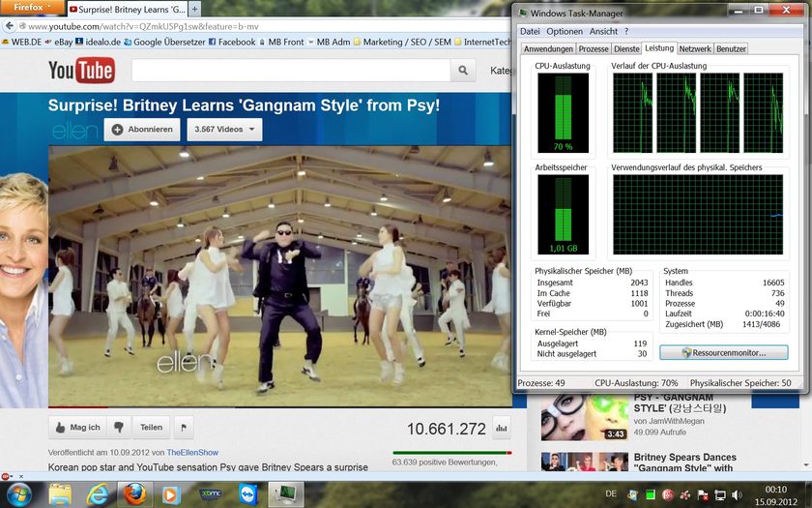Click the YouTube search magnifier button
Image resolution: width=812 pixels, height=508 pixels.
coord(463,70)
